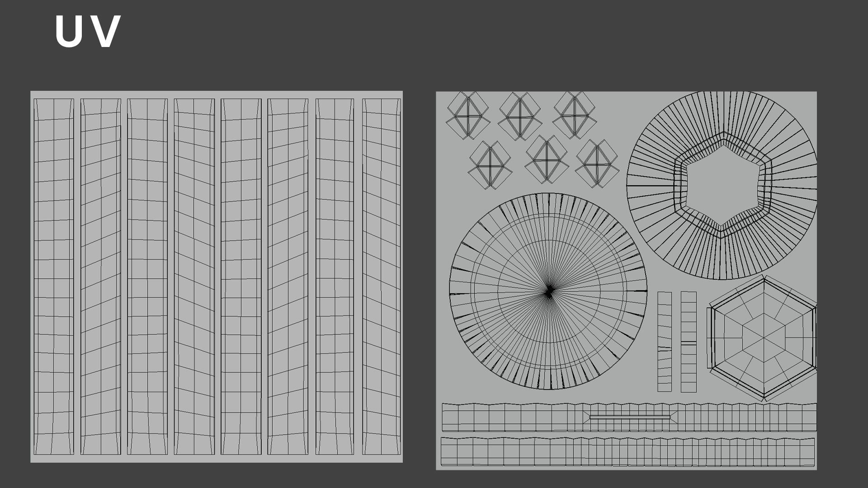Select top-middle diamond-shaped UV island
This screenshot has width=868, height=488.
[520, 116]
